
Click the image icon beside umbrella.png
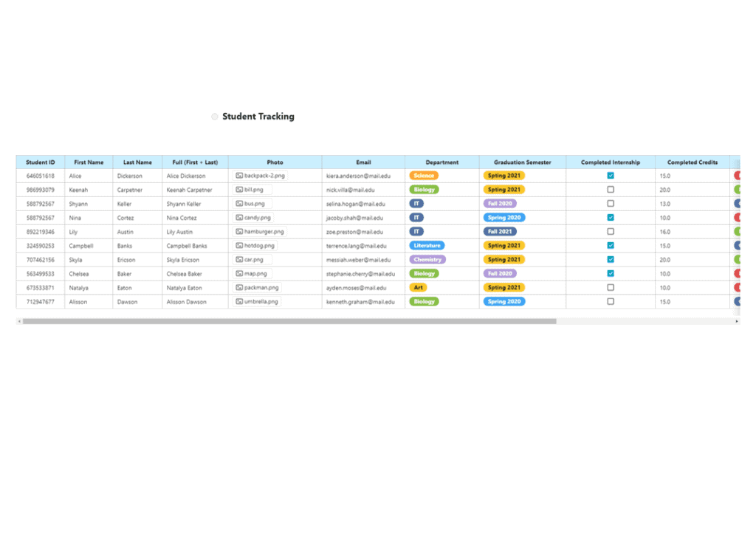point(239,302)
